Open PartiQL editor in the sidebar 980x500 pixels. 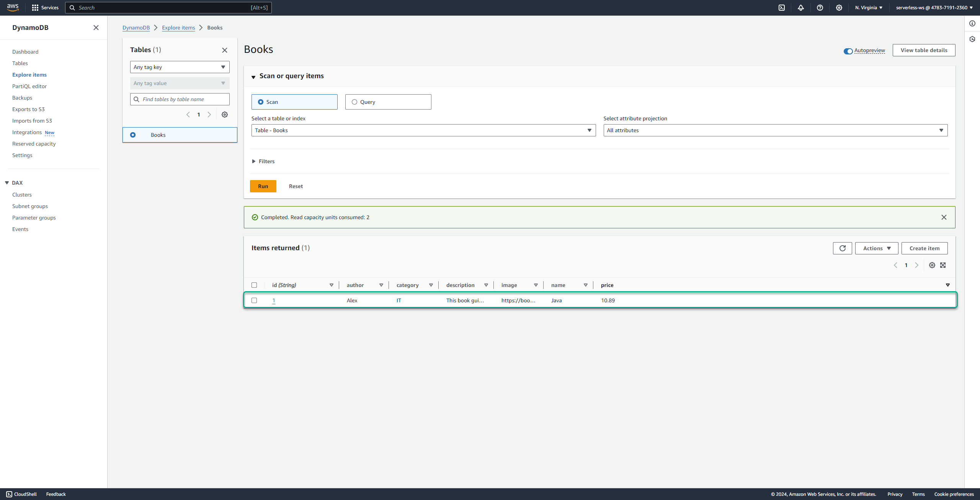(29, 86)
